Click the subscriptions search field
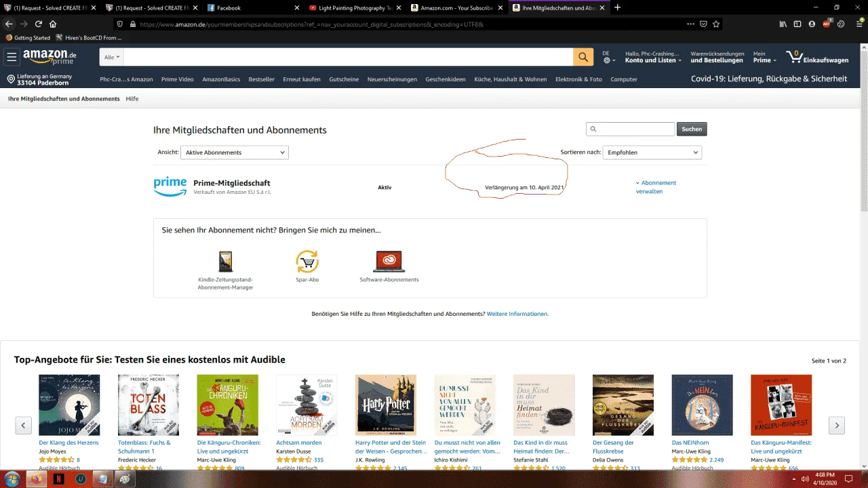Screen dimensions: 868x488 pyautogui.click(x=631, y=129)
